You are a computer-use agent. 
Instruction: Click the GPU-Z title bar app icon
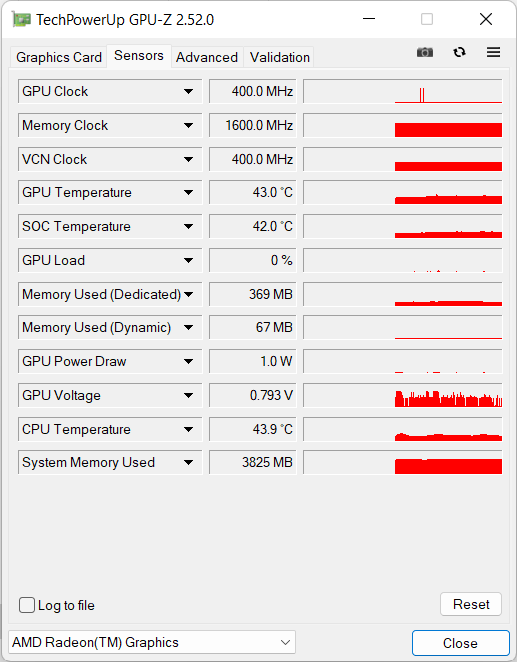(21, 20)
